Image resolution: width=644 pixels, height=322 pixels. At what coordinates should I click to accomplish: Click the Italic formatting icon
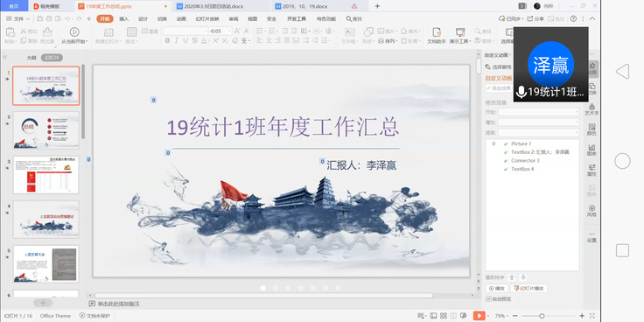[176, 40]
